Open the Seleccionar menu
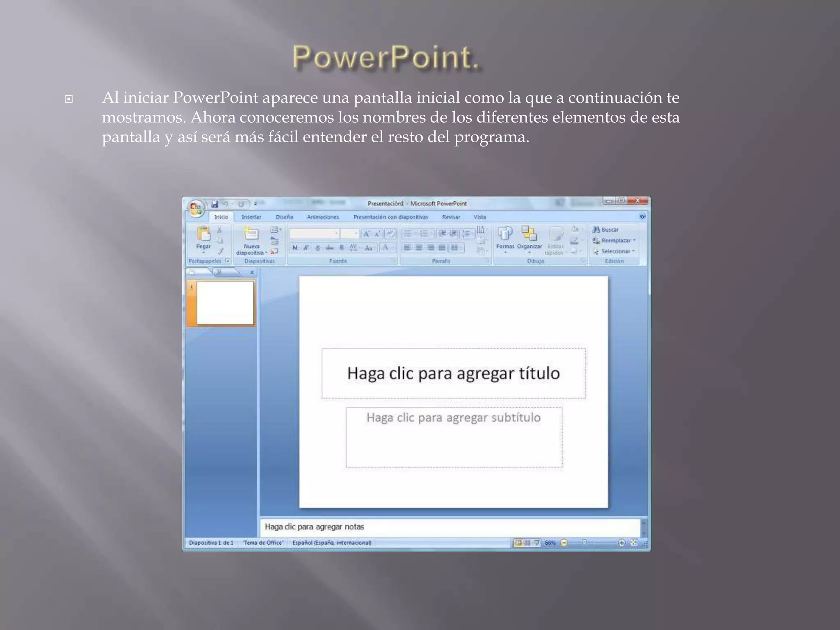The image size is (840, 630). [x=614, y=251]
